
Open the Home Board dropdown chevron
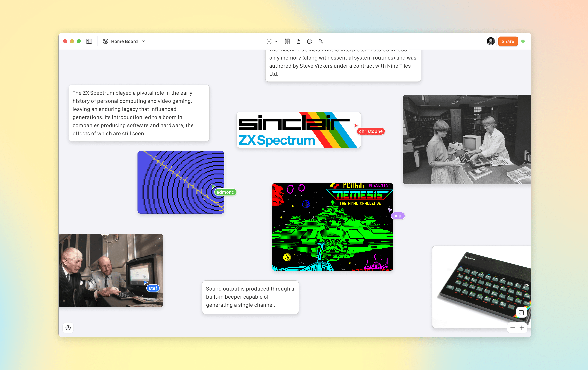[x=144, y=41]
